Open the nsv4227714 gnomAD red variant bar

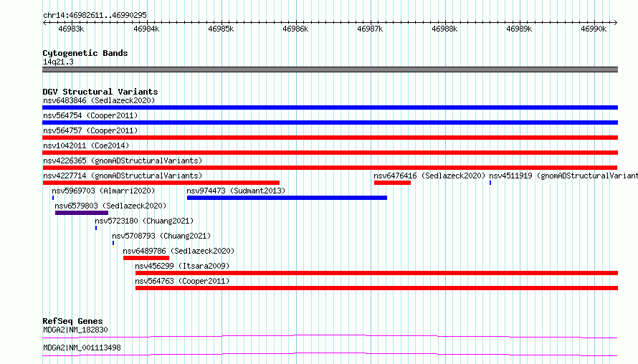point(161,183)
